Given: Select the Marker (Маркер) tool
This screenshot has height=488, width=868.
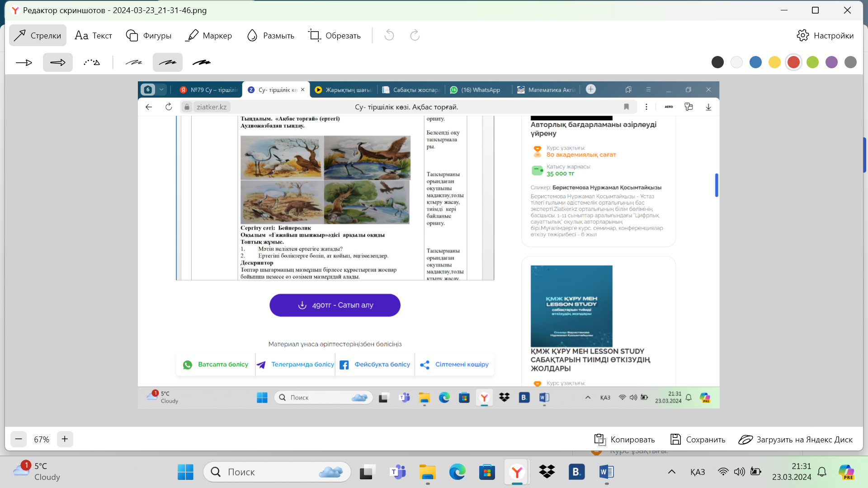Looking at the screenshot, I should pos(209,35).
